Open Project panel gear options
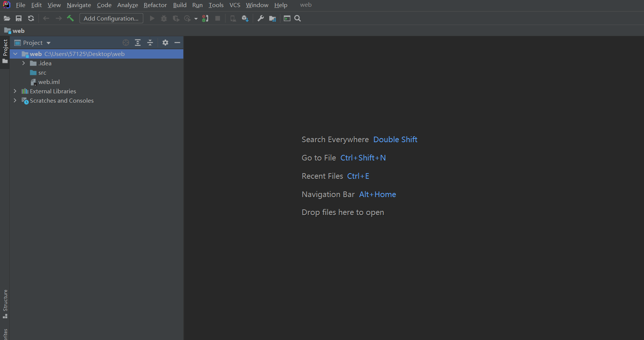The width and height of the screenshot is (644, 340). (x=165, y=43)
